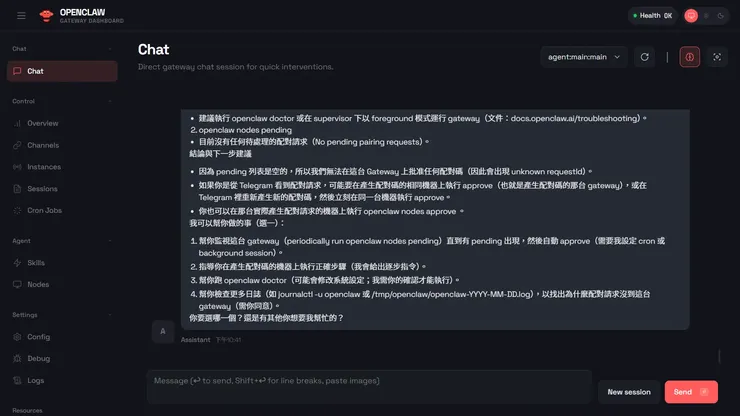Click the '結論與下一步建議' heading line

[x=220, y=154]
